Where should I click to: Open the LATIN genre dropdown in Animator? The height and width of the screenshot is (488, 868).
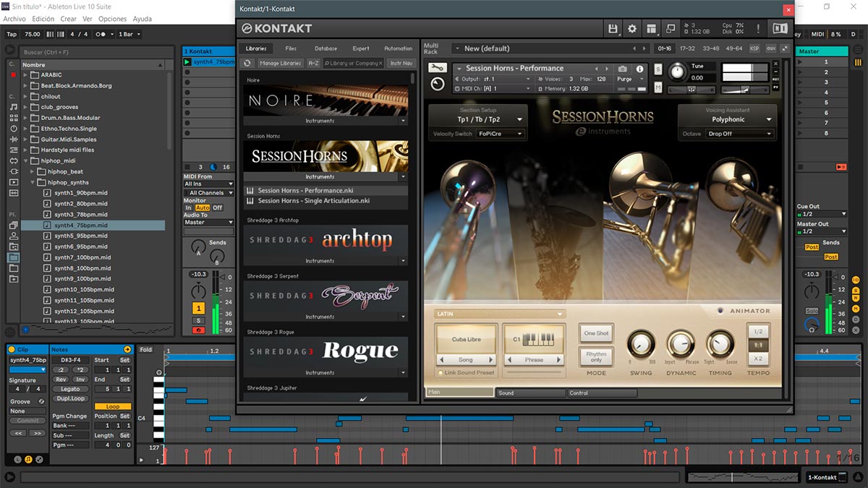[x=500, y=314]
